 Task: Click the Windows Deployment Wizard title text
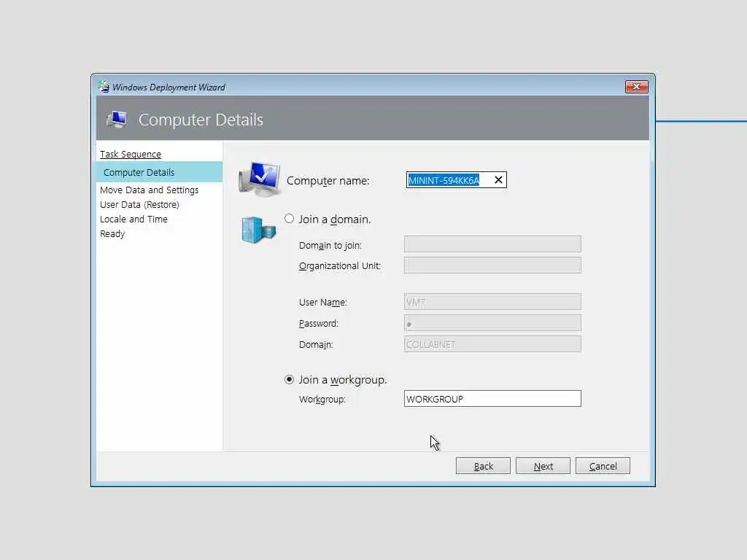tap(169, 87)
